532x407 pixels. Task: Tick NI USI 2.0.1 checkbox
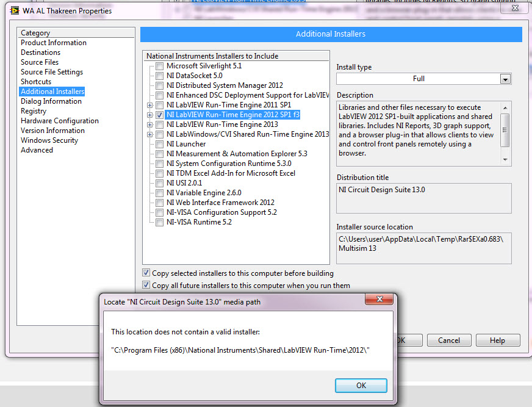click(x=159, y=183)
